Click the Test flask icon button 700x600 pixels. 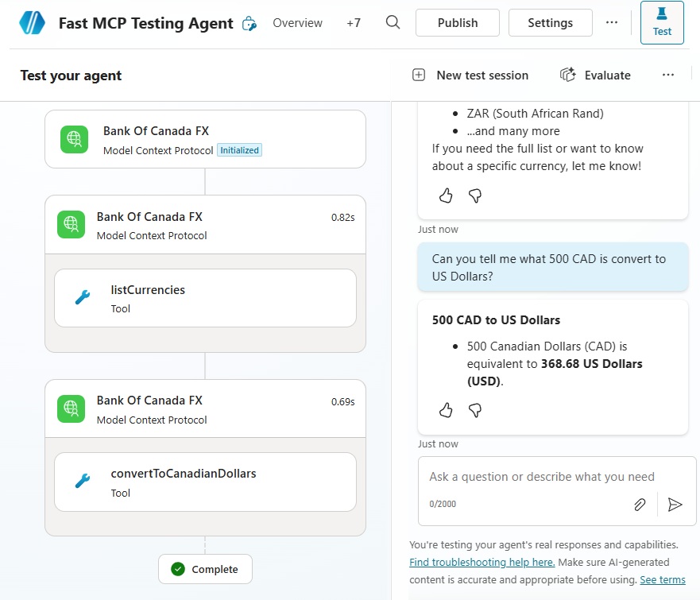[x=662, y=22]
